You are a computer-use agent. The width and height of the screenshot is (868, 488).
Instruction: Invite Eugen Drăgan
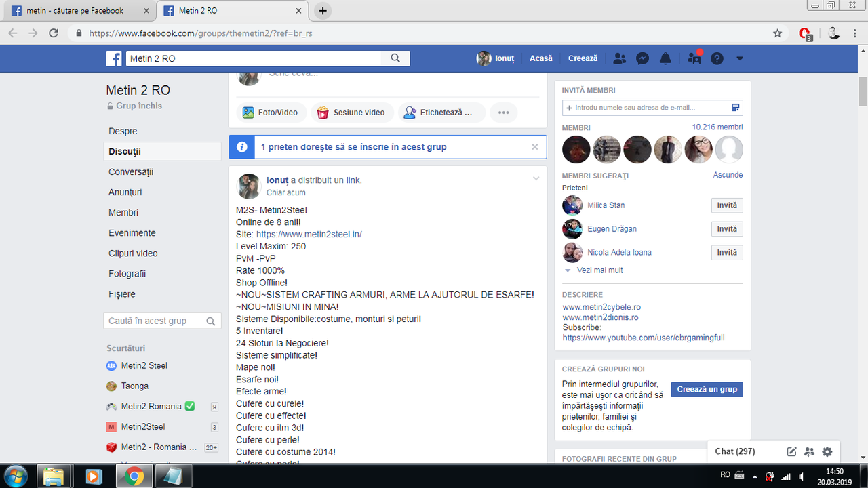(727, 229)
